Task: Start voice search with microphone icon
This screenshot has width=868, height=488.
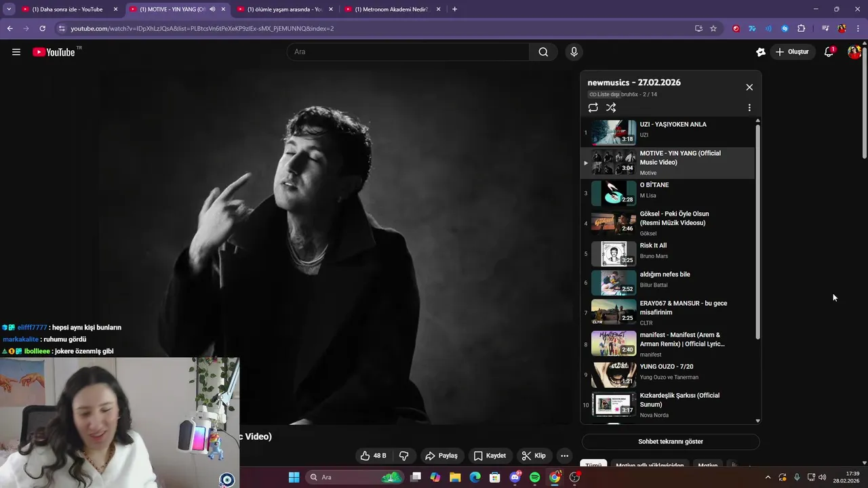Action: 574,52
